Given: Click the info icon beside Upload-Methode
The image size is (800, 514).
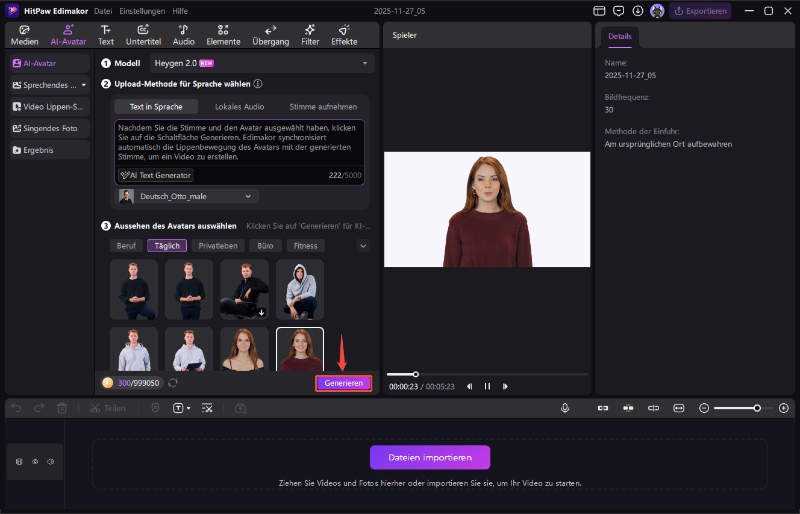Looking at the screenshot, I should 258,84.
